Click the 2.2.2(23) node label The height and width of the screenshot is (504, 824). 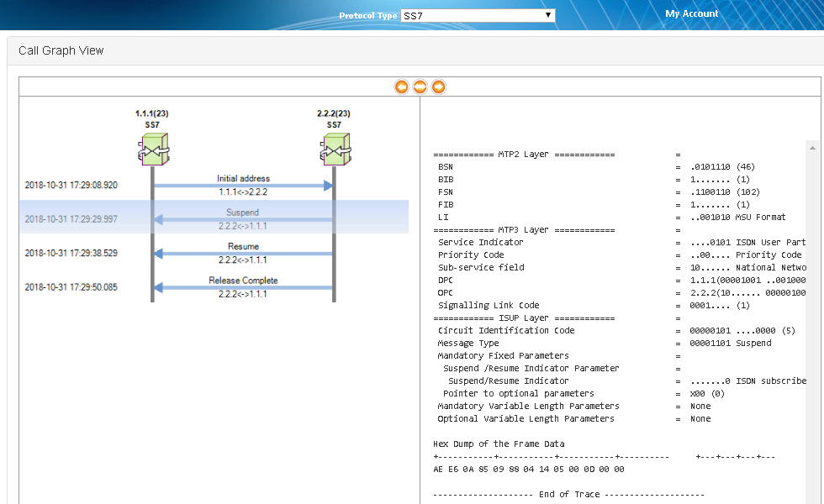[x=334, y=113]
